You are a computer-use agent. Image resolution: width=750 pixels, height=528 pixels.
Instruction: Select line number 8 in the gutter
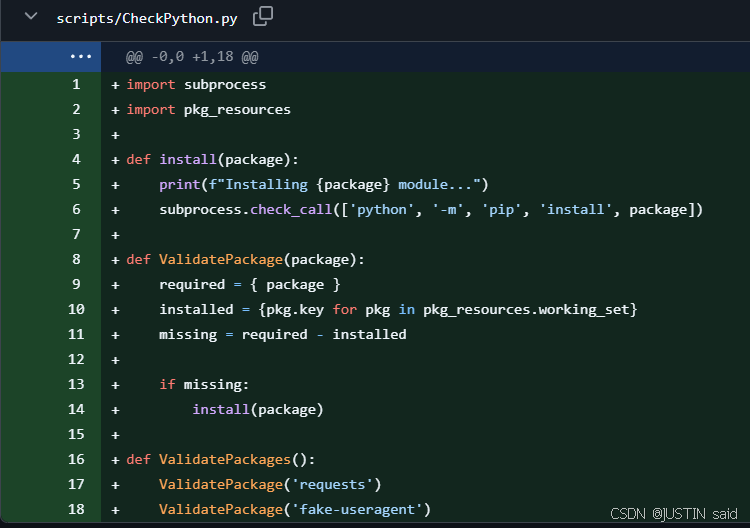(76, 259)
